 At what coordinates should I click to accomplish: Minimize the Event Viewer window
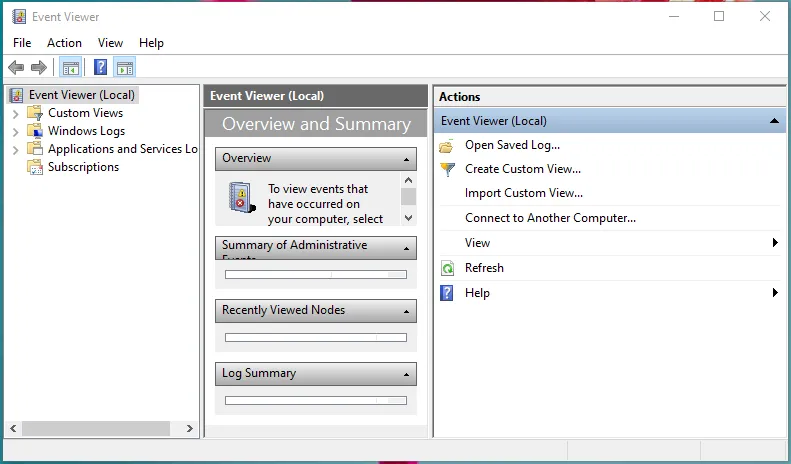click(x=674, y=17)
